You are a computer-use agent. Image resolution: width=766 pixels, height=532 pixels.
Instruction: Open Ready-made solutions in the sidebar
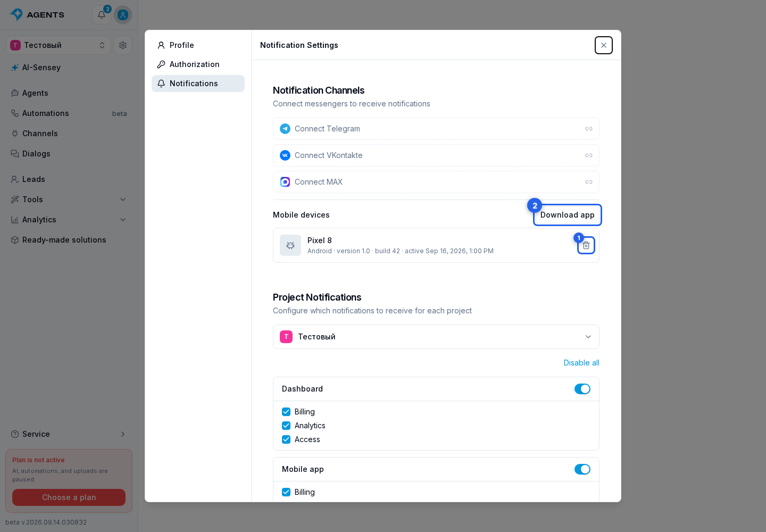[69, 240]
